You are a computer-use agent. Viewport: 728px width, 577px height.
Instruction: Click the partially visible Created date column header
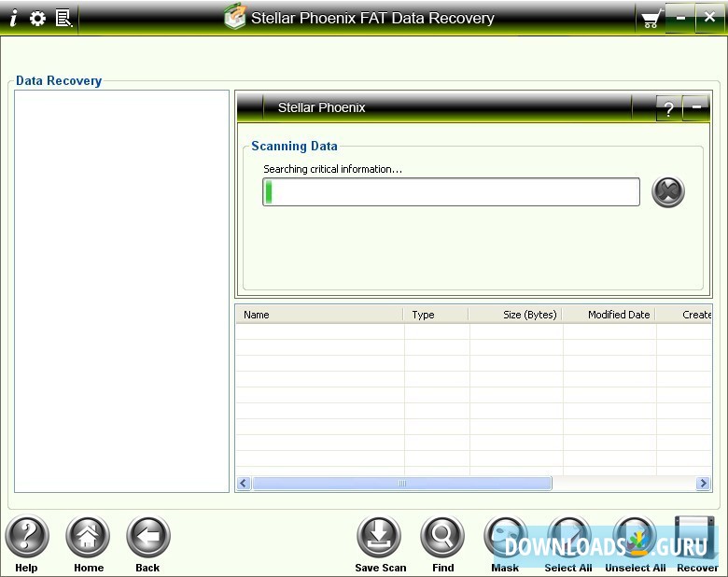[x=684, y=315]
